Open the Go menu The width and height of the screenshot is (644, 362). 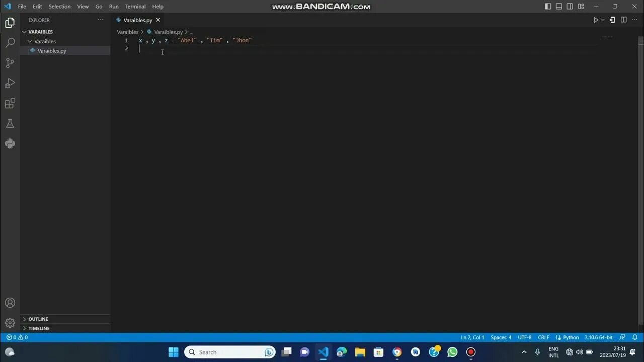99,7
